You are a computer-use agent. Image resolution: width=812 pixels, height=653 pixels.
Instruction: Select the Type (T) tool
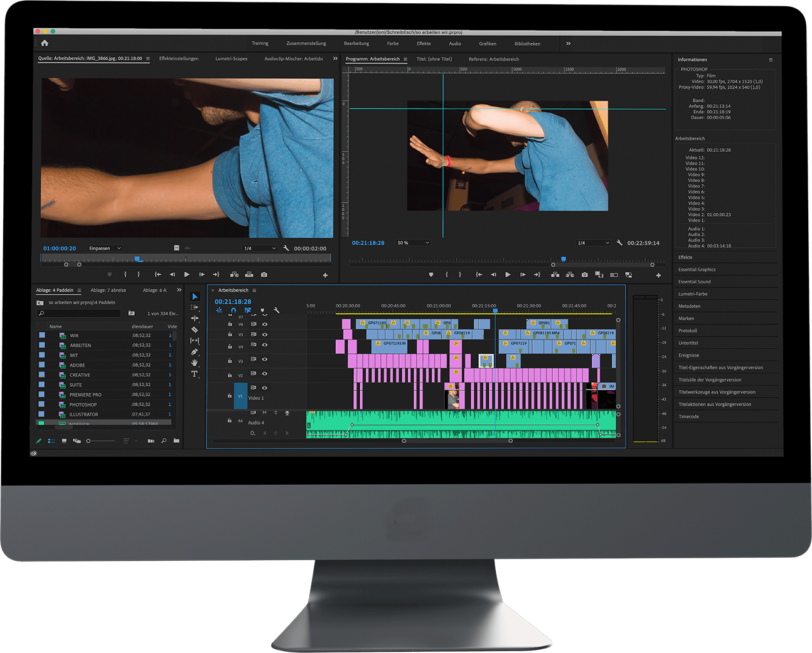[x=195, y=374]
